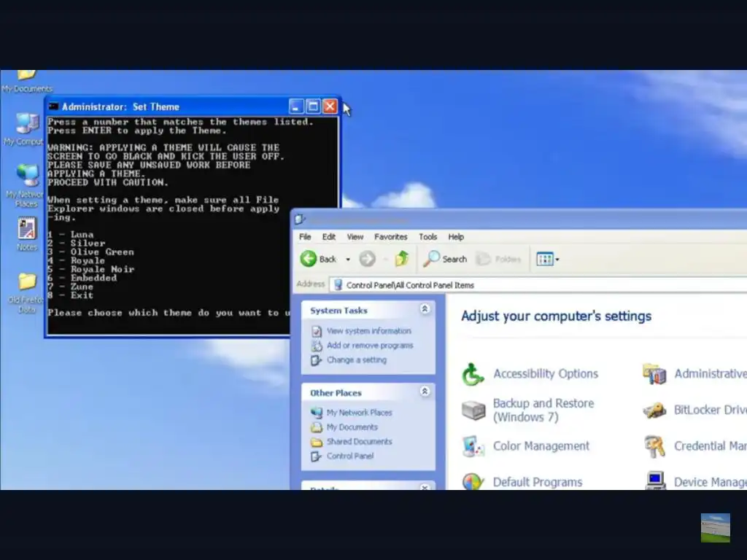Click the '1 - Luna' console line
Viewport: 747px width, 560px height.
[71, 234]
